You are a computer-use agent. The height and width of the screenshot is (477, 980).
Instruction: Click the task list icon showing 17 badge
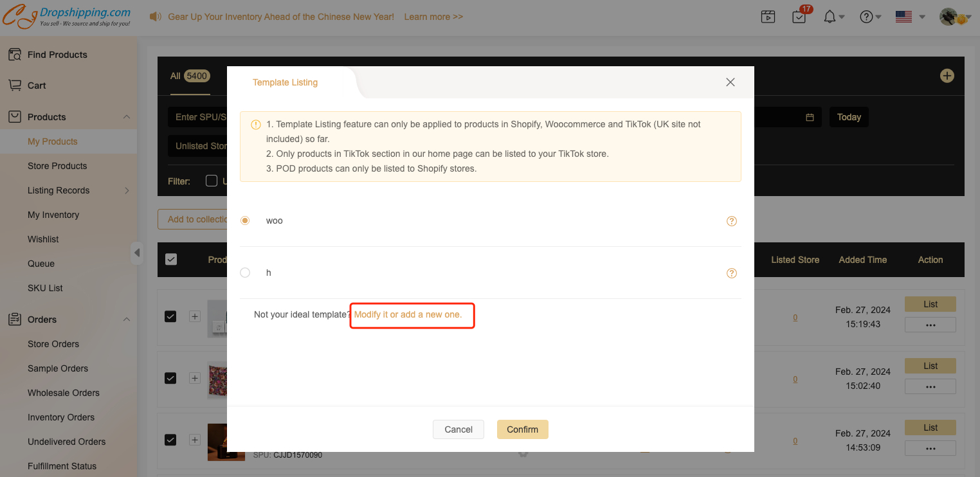(799, 17)
